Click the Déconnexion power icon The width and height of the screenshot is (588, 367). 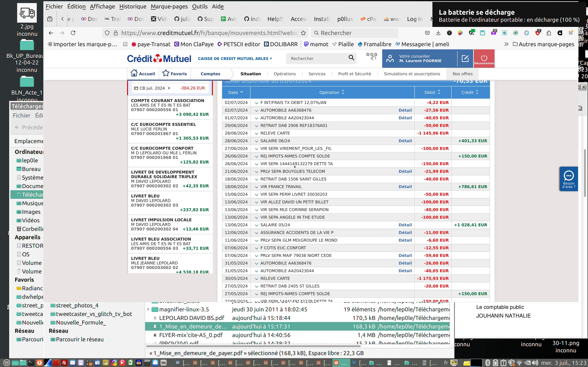point(484,58)
